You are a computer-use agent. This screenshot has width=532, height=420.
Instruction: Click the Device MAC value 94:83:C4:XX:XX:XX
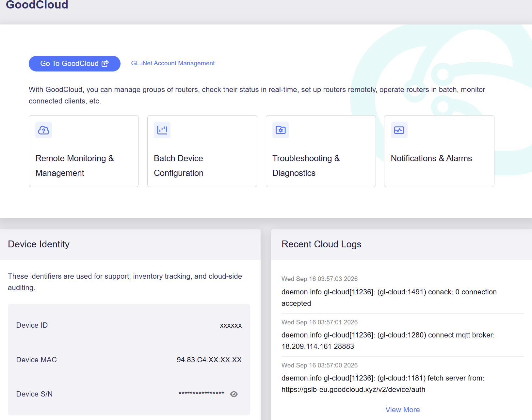click(x=209, y=360)
